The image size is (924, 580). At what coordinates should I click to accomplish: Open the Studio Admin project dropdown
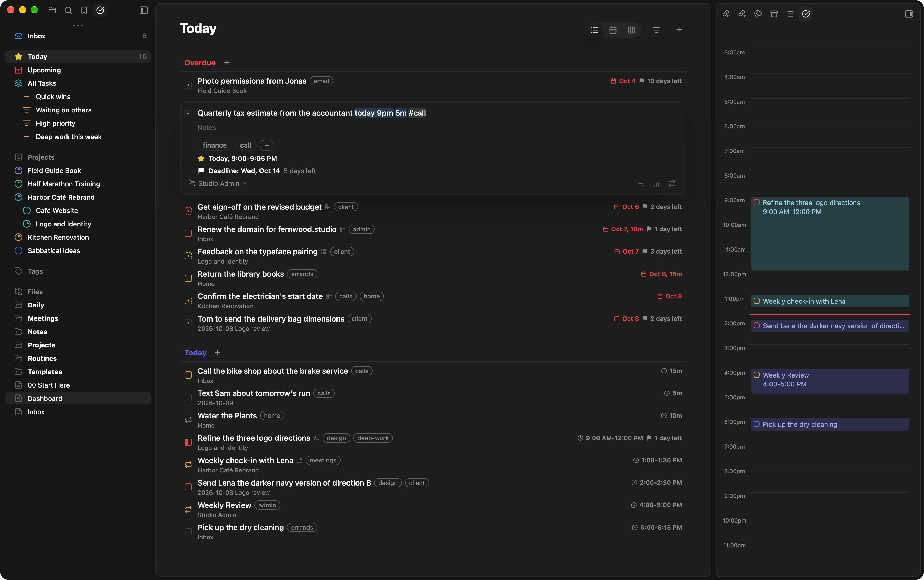click(218, 184)
